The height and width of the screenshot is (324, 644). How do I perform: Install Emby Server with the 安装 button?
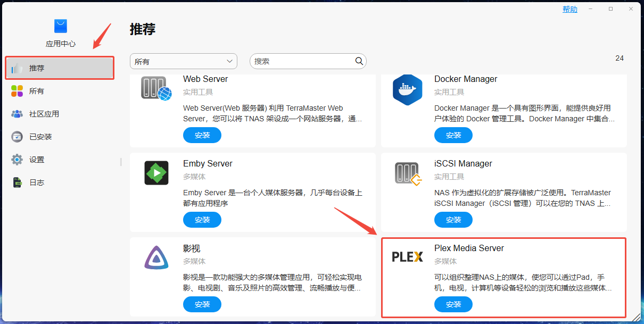click(x=202, y=220)
